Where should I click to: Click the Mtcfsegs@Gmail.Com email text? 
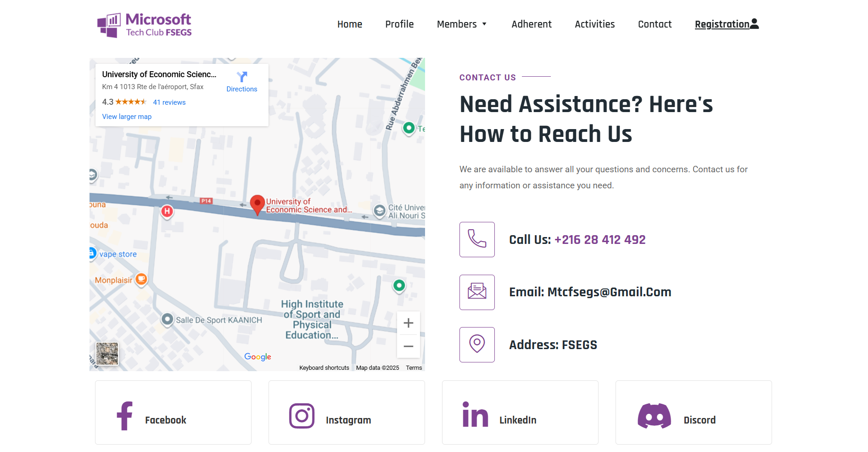click(609, 292)
